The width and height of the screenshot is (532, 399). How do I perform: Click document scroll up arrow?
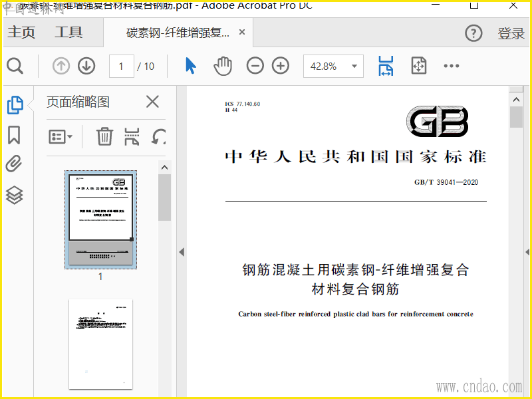click(517, 99)
